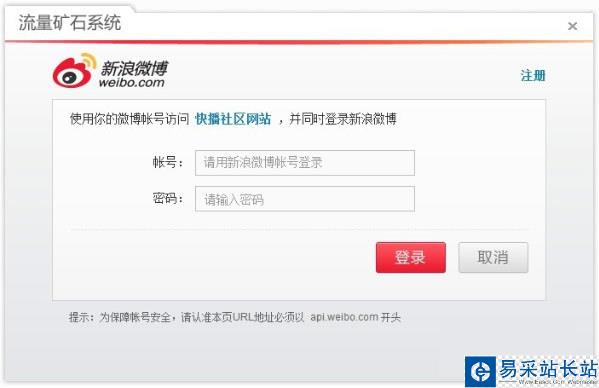Focus the 密码 password input field
This screenshot has width=599, height=388.
coord(305,199)
